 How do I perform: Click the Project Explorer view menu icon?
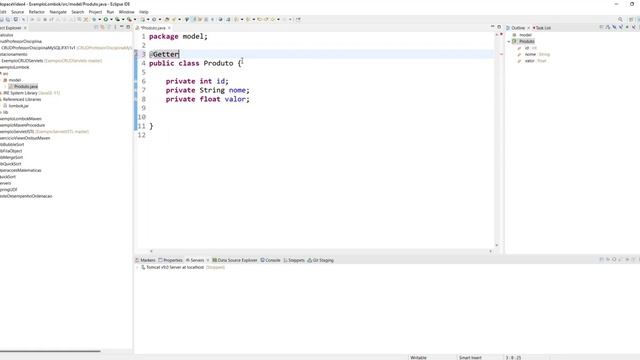pyautogui.click(x=115, y=27)
